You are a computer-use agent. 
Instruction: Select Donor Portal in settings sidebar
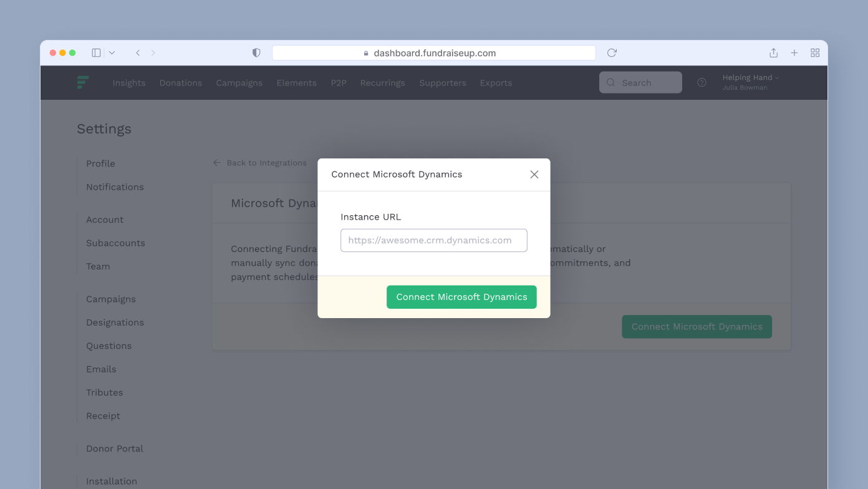pyautogui.click(x=115, y=448)
